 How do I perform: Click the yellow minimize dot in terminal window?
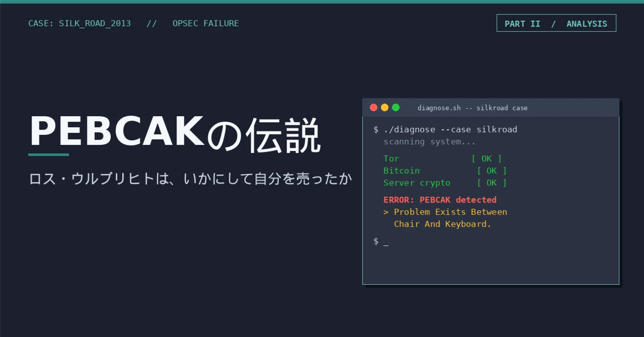[384, 107]
